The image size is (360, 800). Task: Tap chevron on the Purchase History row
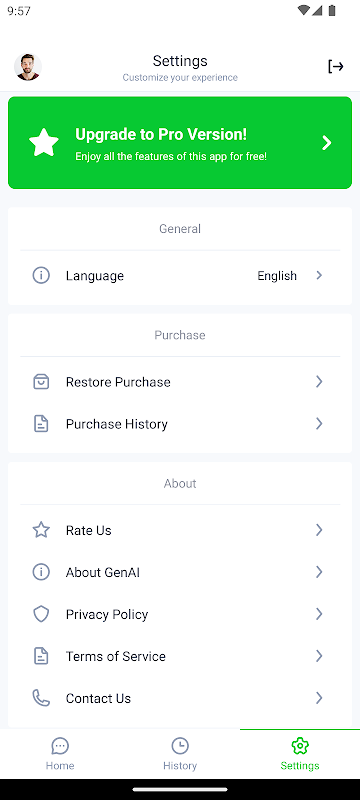tap(319, 423)
